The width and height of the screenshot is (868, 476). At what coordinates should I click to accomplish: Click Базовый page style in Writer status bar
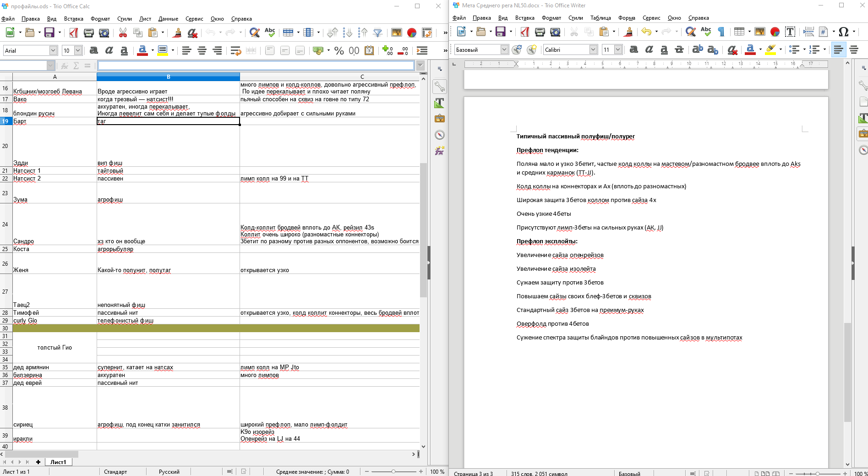click(629, 473)
